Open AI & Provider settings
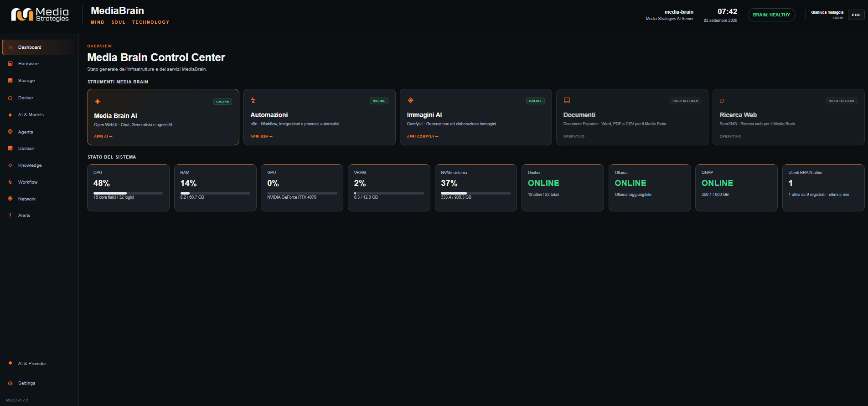The height and width of the screenshot is (406, 868). (38, 363)
